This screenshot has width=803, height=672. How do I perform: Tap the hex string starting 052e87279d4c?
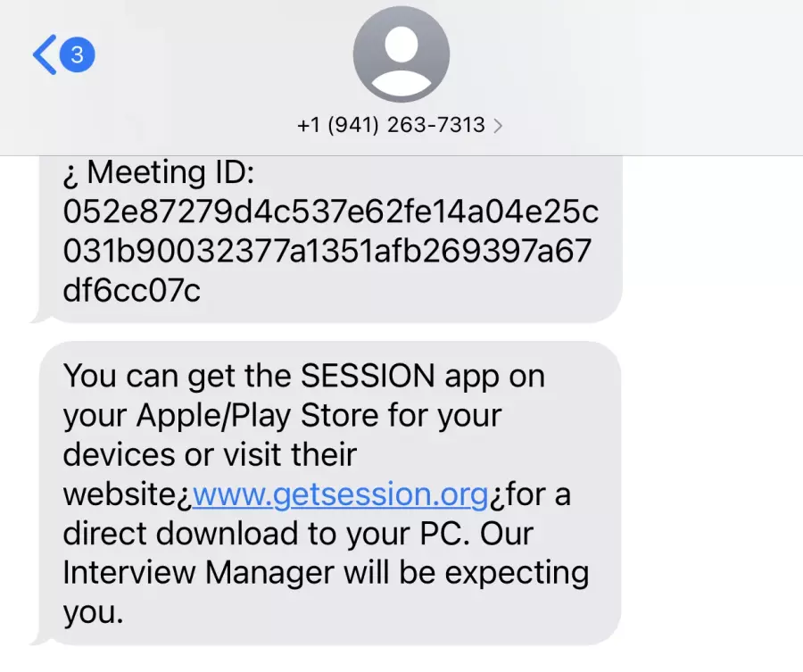[331, 211]
